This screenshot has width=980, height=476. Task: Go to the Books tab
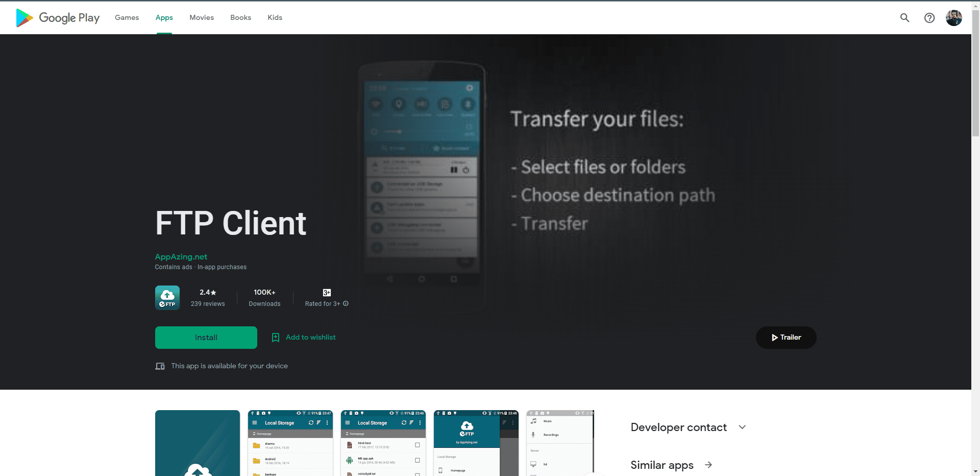[240, 17]
